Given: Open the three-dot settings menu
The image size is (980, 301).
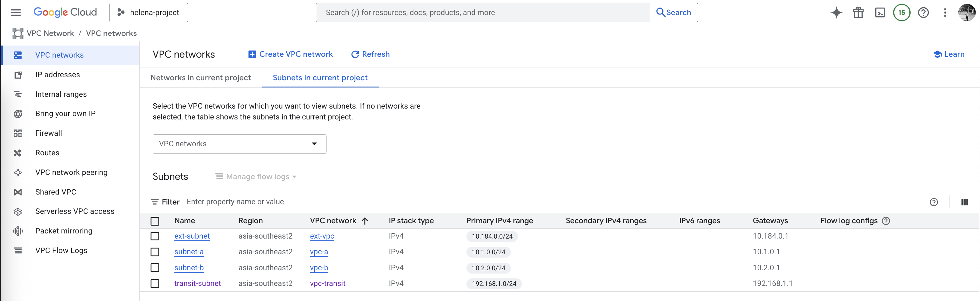Looking at the screenshot, I should (945, 13).
